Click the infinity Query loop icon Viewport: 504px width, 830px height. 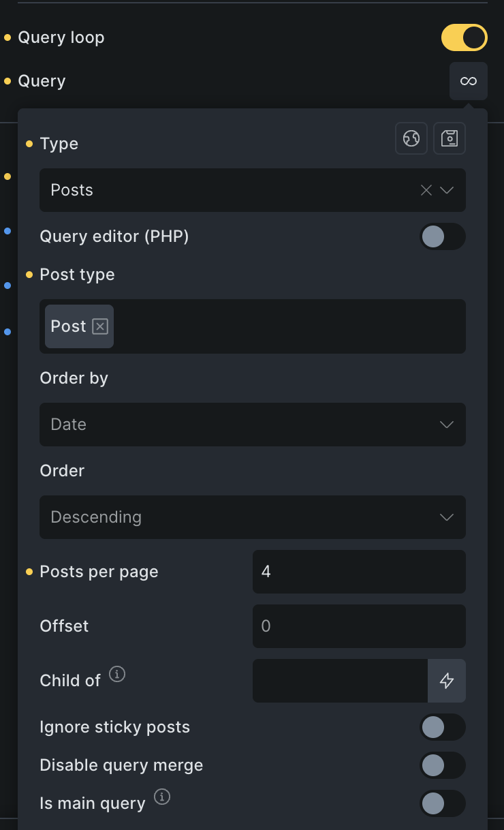468,81
